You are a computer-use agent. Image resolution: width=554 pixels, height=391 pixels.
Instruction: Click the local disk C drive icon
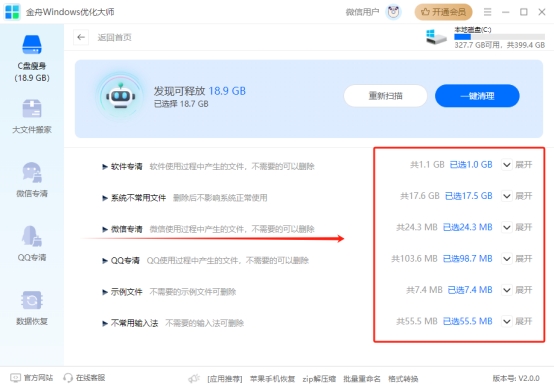(436, 37)
